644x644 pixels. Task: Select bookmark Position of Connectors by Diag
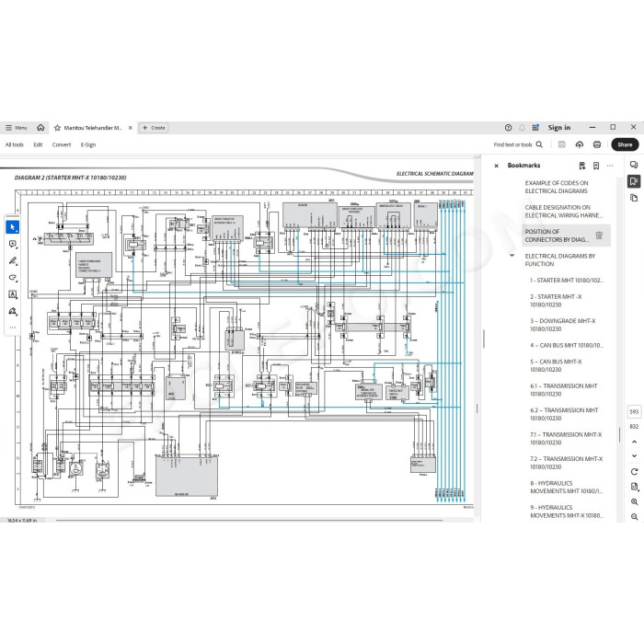557,236
